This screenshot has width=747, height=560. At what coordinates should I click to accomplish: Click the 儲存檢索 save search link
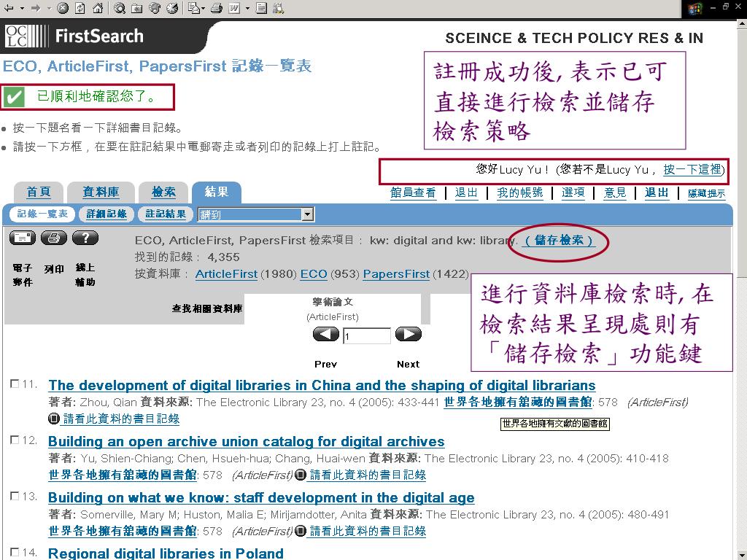558,240
